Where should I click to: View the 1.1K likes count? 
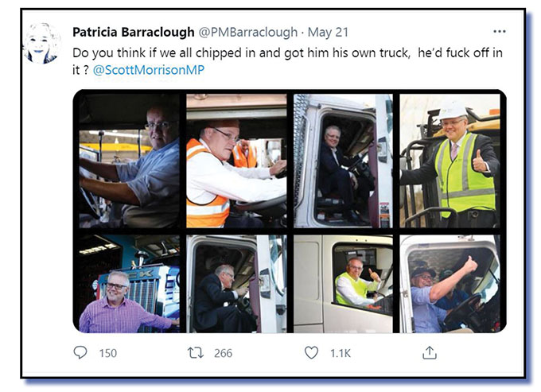[341, 353]
